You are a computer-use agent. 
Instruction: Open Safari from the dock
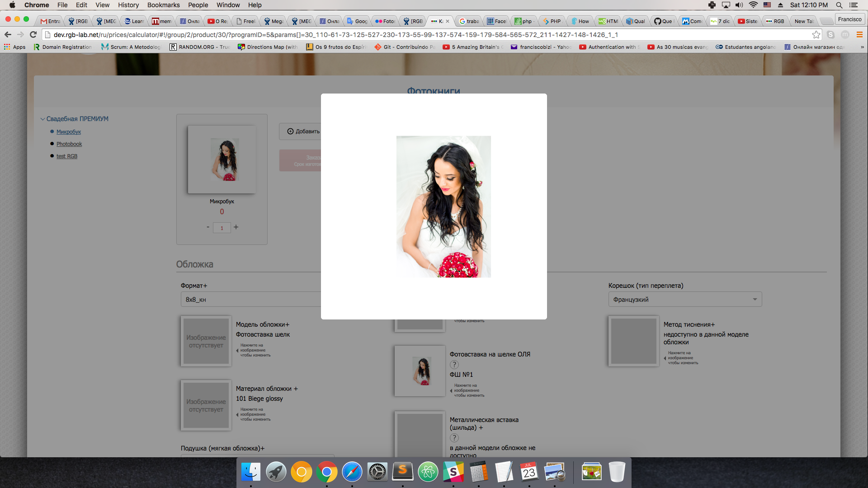pos(352,472)
